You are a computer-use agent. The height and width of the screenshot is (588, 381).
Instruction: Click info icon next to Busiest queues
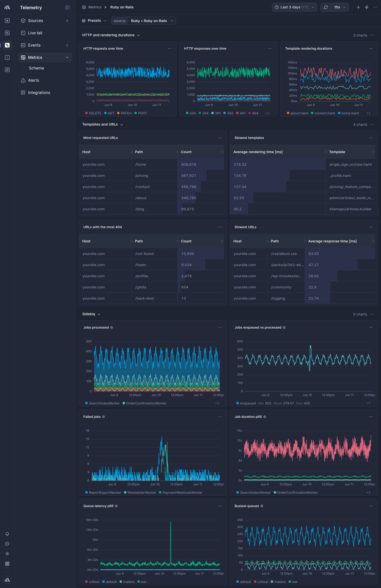click(262, 506)
